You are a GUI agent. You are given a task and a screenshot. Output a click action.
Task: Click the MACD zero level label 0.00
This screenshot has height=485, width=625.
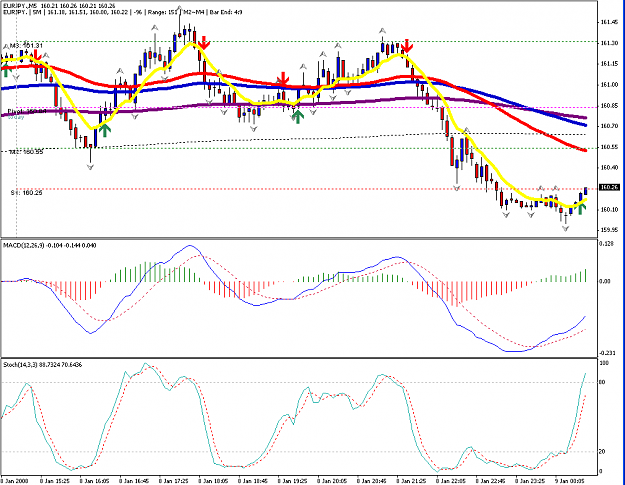point(605,281)
